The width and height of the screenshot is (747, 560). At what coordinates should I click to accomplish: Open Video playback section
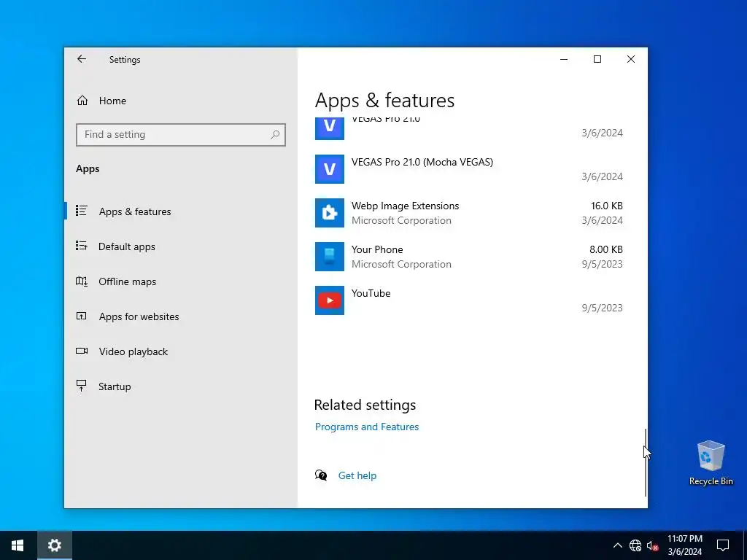(133, 351)
